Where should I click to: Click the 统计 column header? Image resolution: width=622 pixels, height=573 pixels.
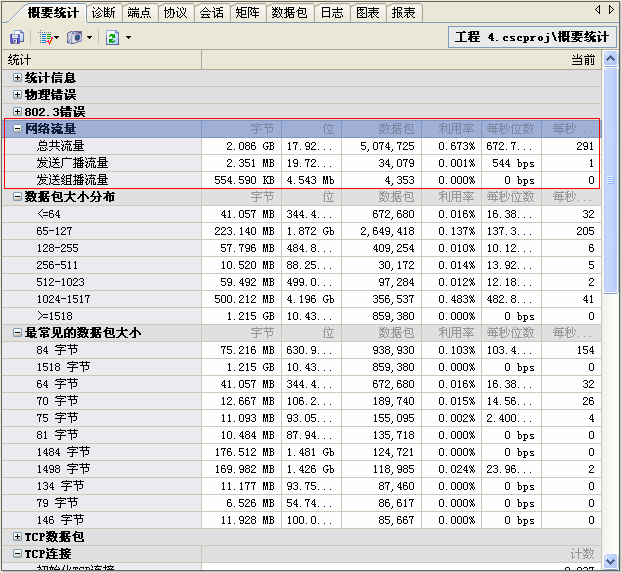(102, 60)
